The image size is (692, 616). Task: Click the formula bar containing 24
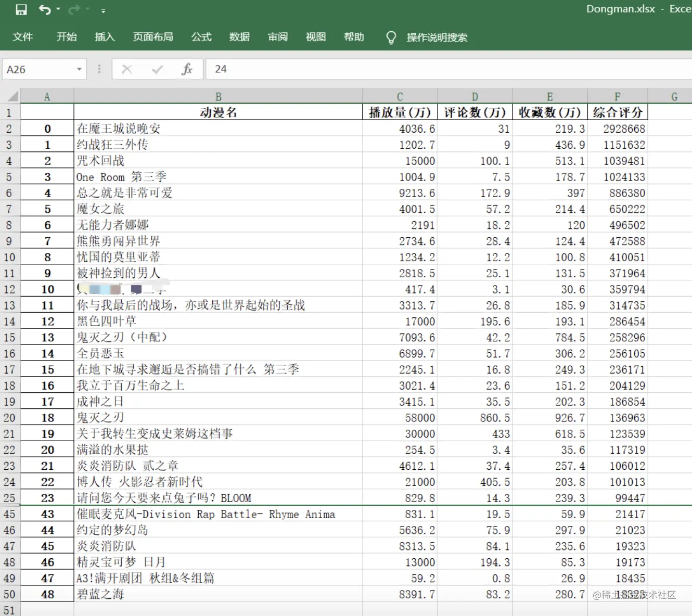[449, 69]
